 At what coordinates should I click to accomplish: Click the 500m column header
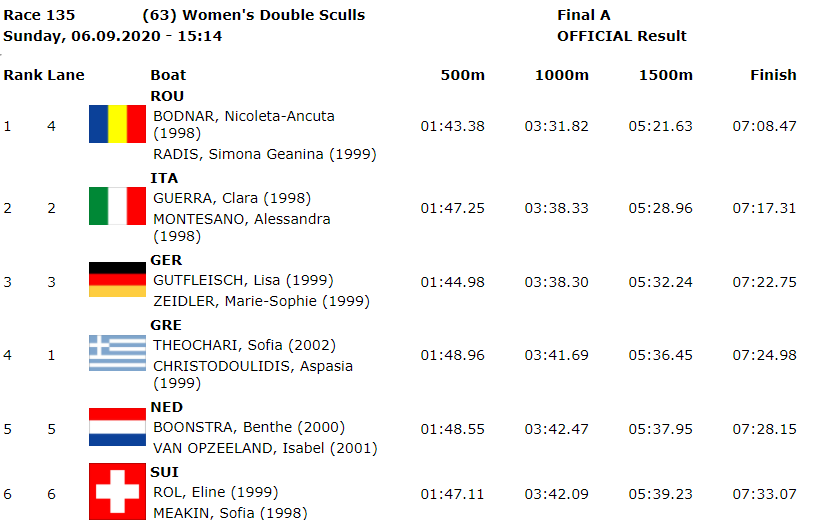[463, 75]
